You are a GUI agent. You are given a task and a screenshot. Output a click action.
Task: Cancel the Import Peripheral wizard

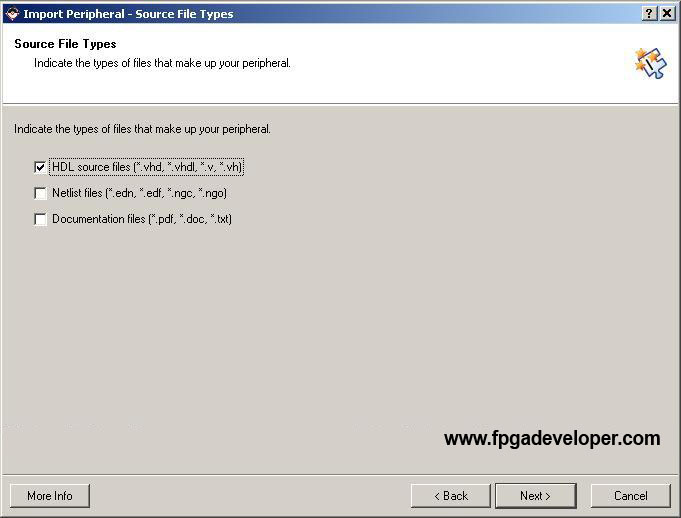tap(631, 496)
